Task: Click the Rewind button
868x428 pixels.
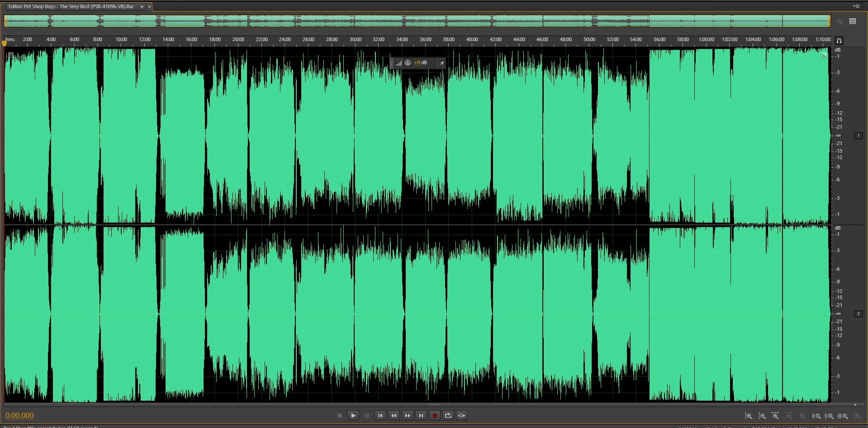Action: (x=394, y=416)
